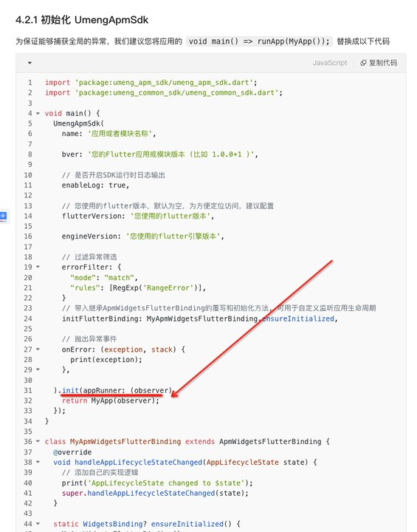Click @override on line 37
Screen dimensions: 417x532
click(72, 452)
